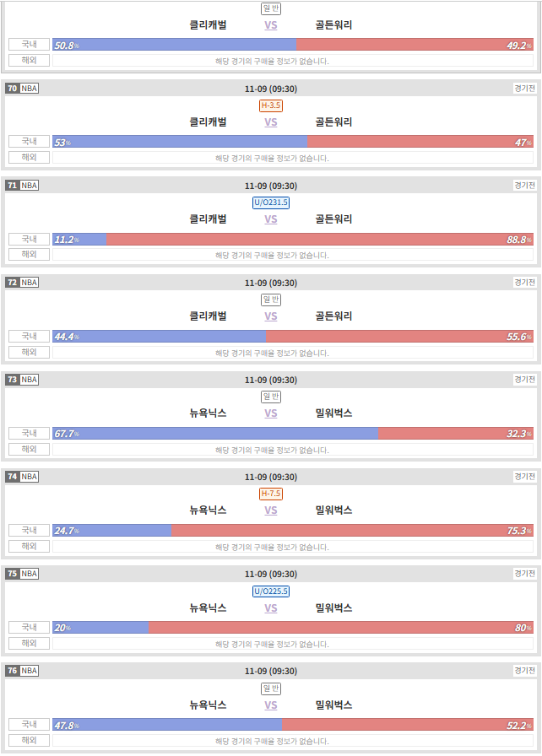
Task: Click the 경기전 status label for match 71
Action: [524, 186]
